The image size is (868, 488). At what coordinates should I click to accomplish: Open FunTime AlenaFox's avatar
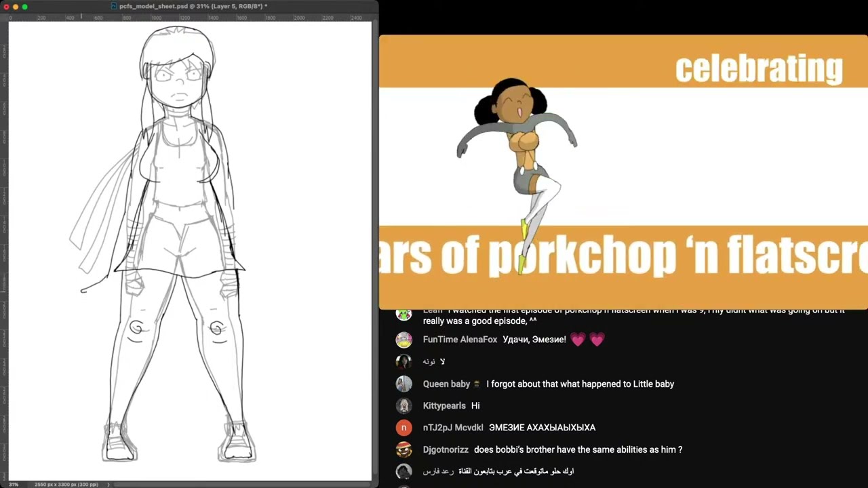click(x=404, y=340)
